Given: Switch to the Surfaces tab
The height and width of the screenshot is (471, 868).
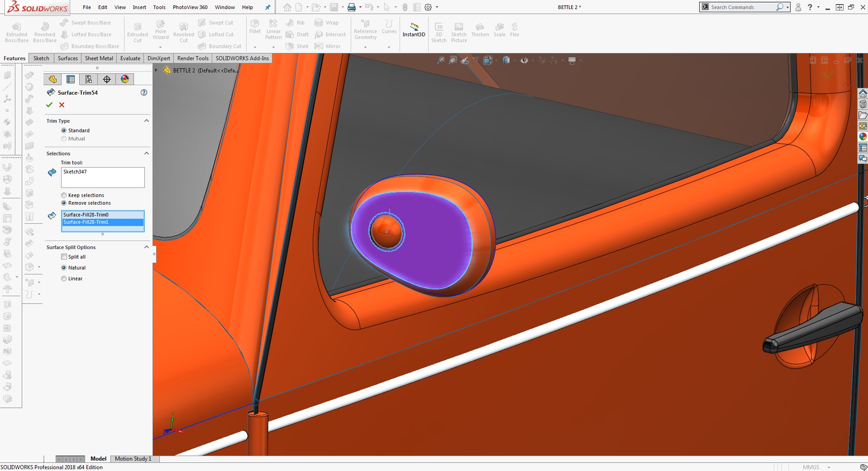Looking at the screenshot, I should tap(68, 58).
